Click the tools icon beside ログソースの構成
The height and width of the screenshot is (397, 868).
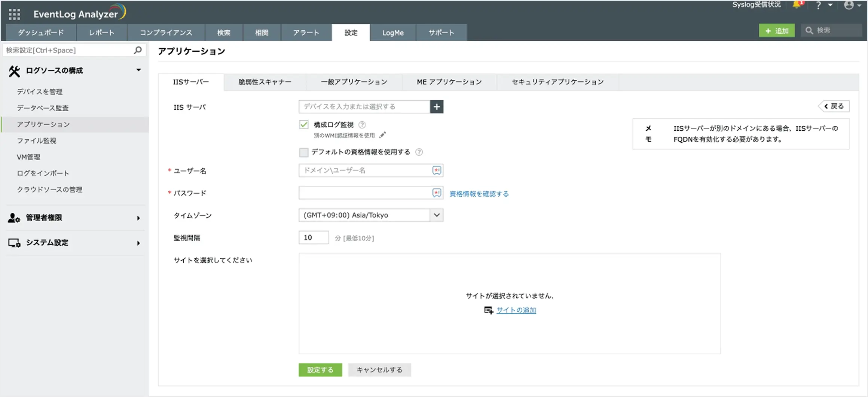14,71
